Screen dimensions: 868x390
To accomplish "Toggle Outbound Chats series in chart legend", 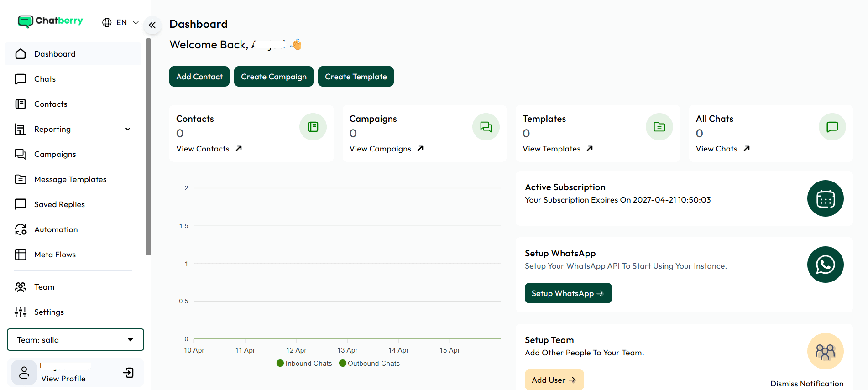I will pos(369,364).
